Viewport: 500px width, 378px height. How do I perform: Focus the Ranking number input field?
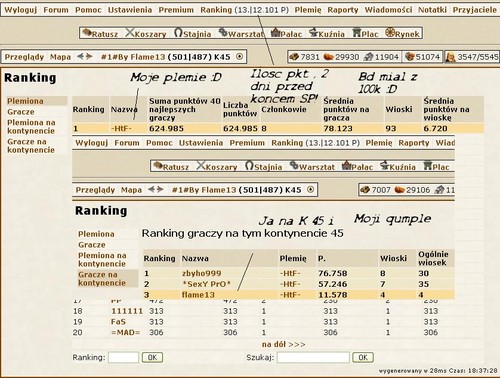pyautogui.click(x=123, y=357)
